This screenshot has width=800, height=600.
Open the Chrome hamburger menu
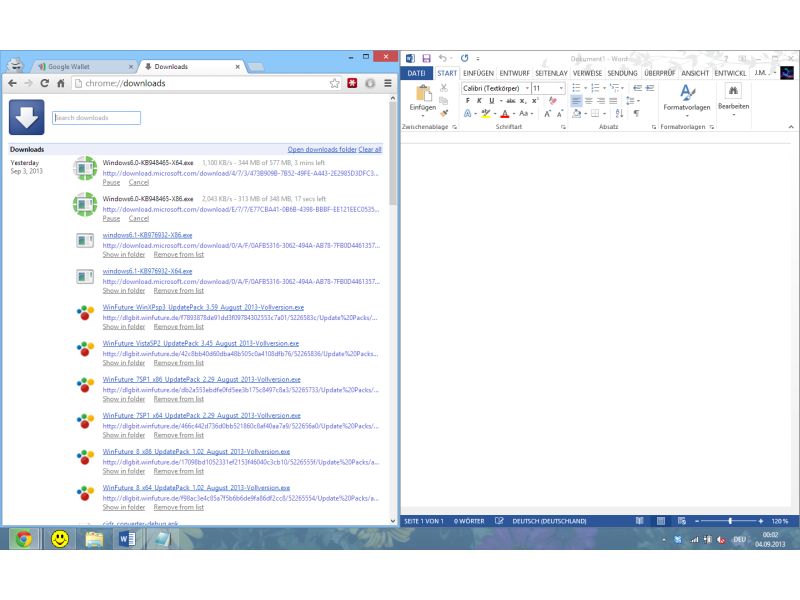tap(388, 83)
